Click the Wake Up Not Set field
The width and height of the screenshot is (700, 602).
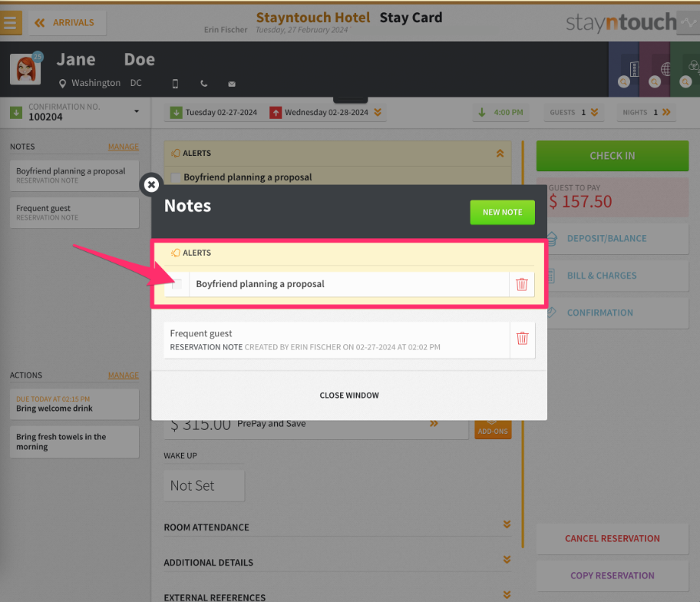[204, 486]
